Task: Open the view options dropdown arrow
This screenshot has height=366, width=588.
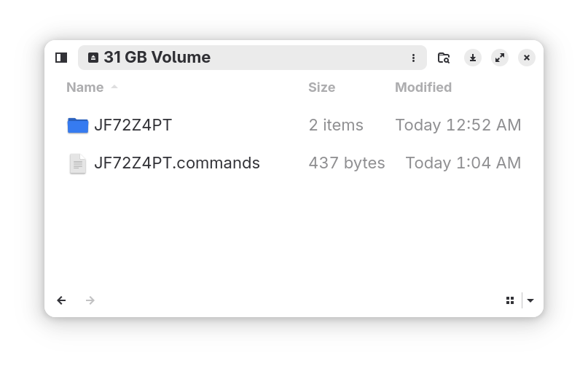Action: [x=530, y=300]
